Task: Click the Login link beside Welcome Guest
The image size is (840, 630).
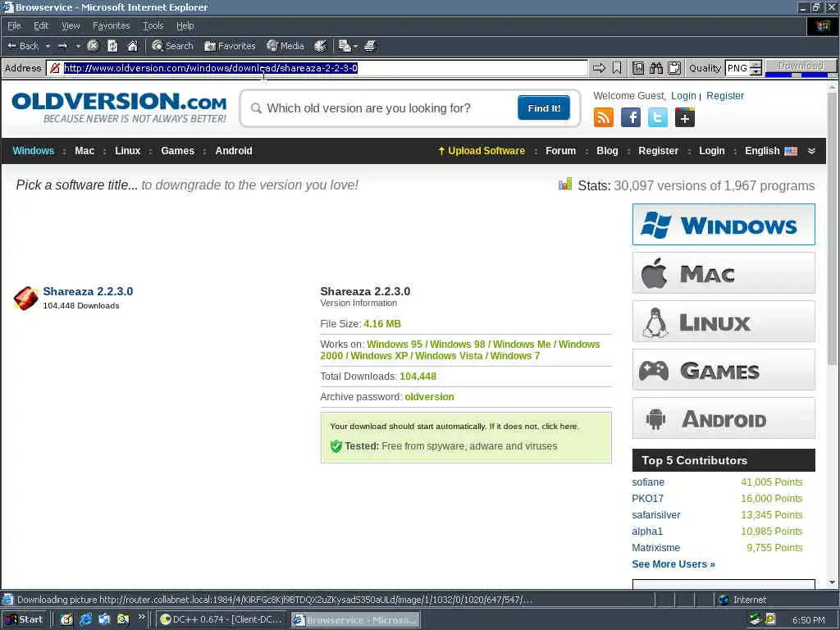Action: [683, 96]
